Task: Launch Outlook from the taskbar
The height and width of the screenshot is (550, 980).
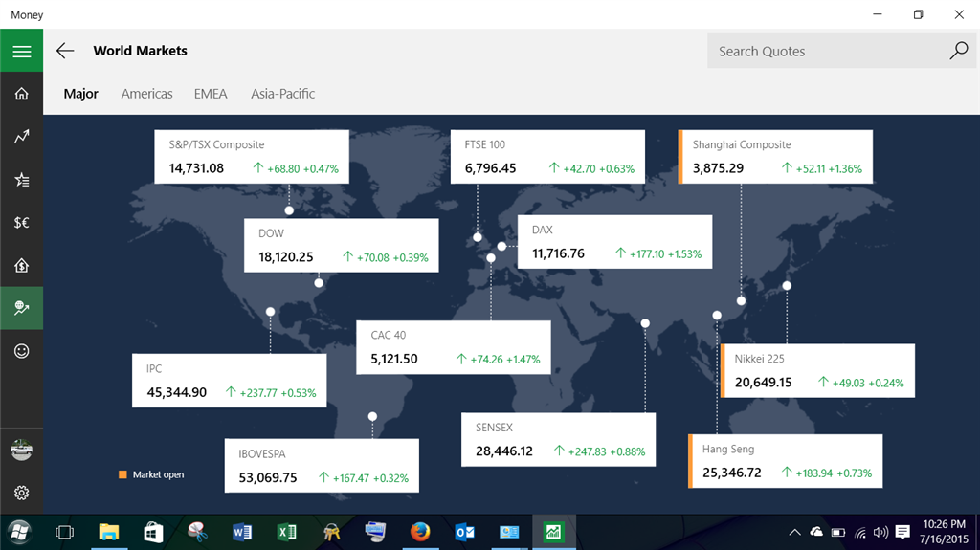Action: coord(464,533)
